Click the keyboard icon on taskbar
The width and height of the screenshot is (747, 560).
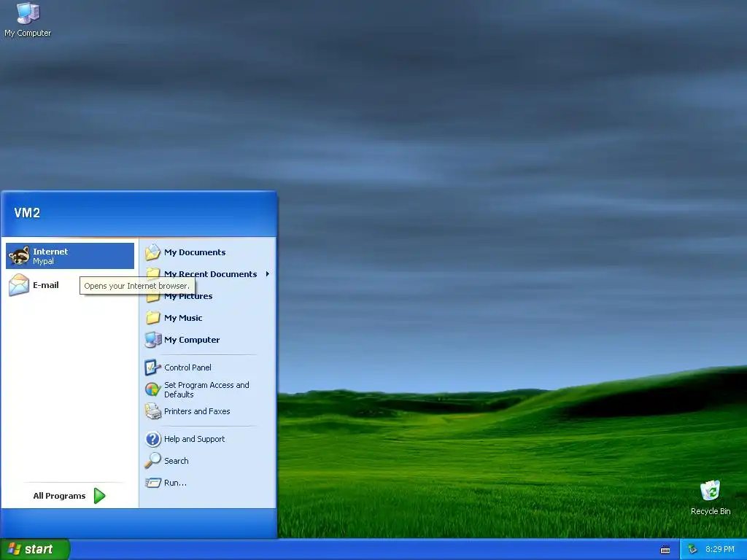(665, 550)
